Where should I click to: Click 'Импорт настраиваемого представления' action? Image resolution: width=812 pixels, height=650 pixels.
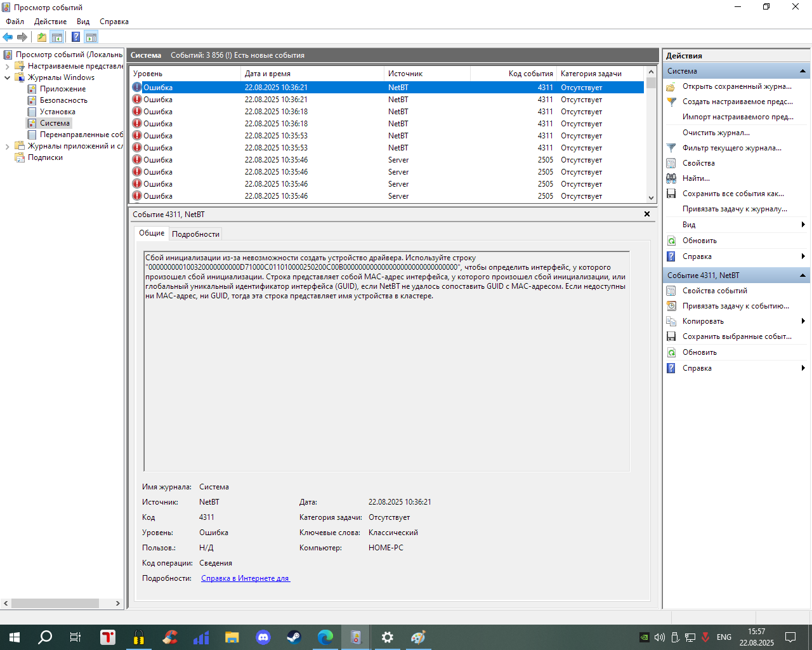pyautogui.click(x=738, y=117)
